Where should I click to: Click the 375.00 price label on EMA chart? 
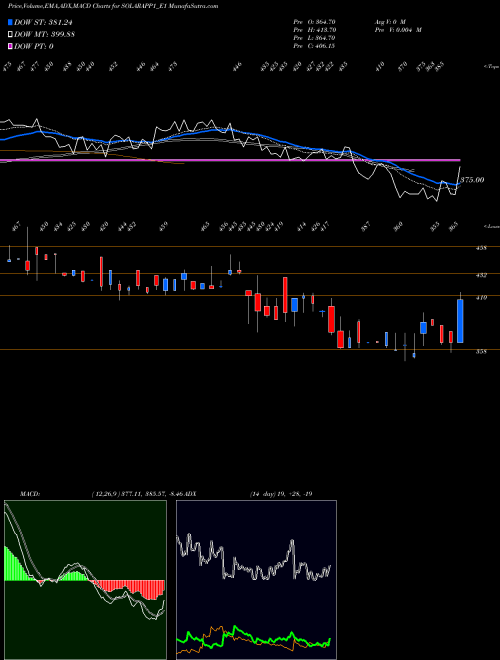click(473, 180)
